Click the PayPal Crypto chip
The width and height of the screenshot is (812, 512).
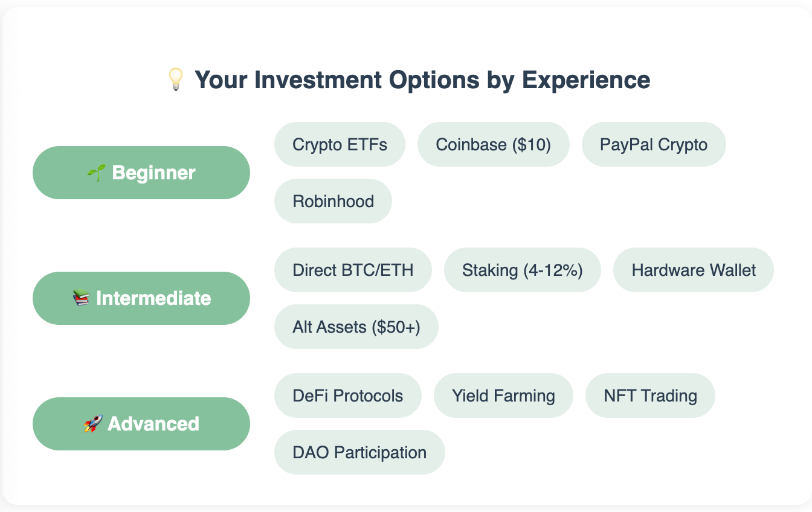click(x=654, y=144)
